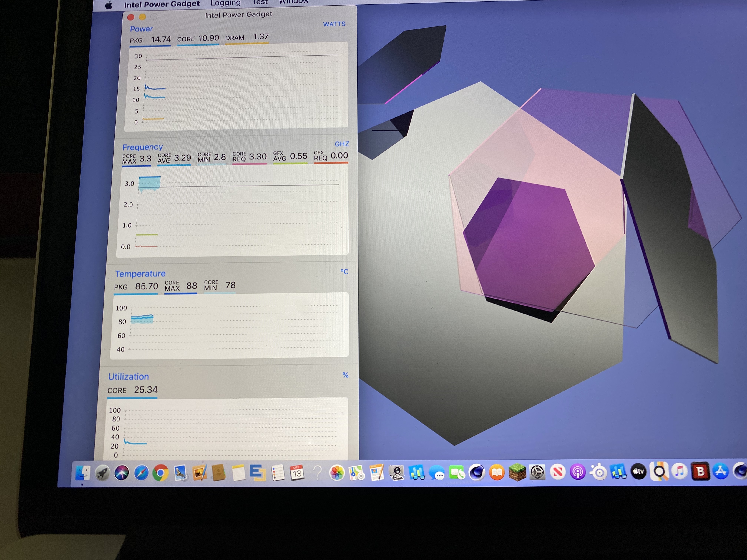Click the red close window button
The height and width of the screenshot is (560, 747).
coord(131,17)
